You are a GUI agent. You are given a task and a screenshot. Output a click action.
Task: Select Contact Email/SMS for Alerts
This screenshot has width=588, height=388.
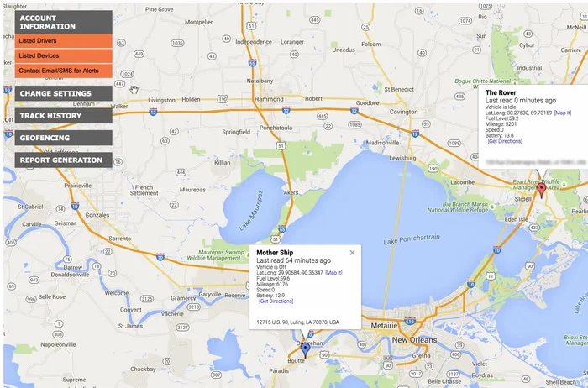pos(63,70)
